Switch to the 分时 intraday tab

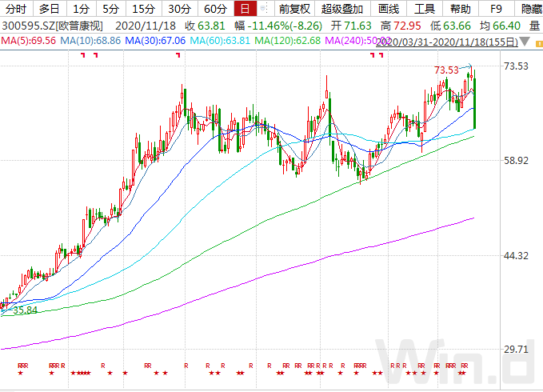pyautogui.click(x=16, y=10)
